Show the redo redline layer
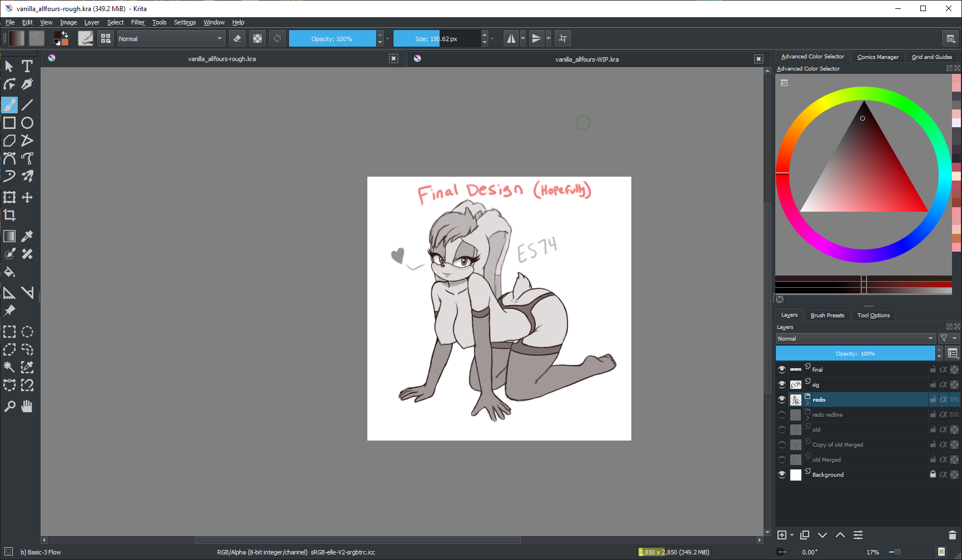 tap(782, 414)
